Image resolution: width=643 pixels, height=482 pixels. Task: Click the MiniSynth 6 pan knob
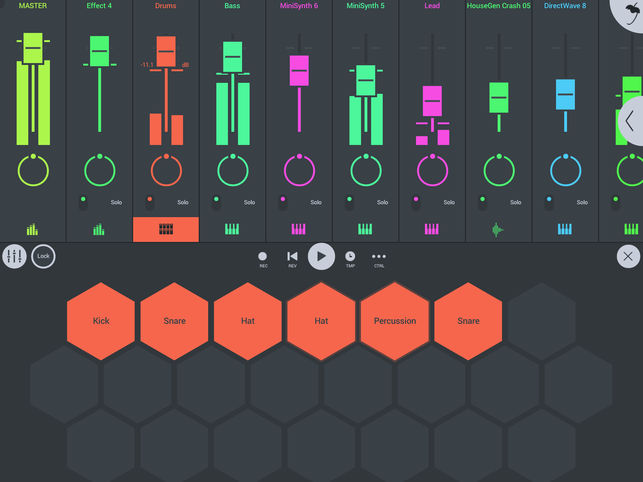(299, 170)
